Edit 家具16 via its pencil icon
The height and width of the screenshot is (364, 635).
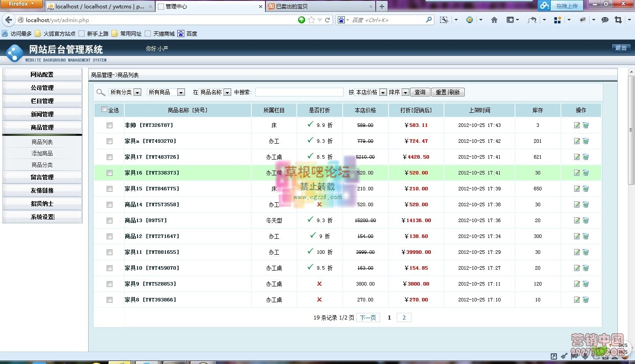pos(577,173)
